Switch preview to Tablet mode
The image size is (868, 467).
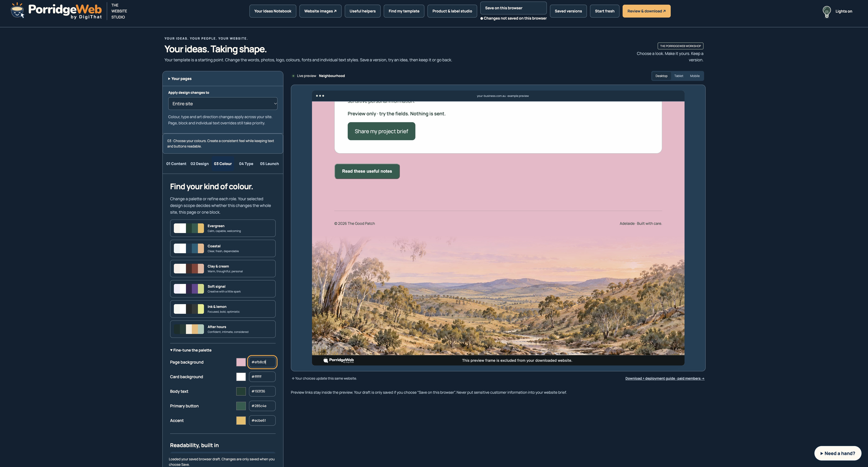point(679,76)
